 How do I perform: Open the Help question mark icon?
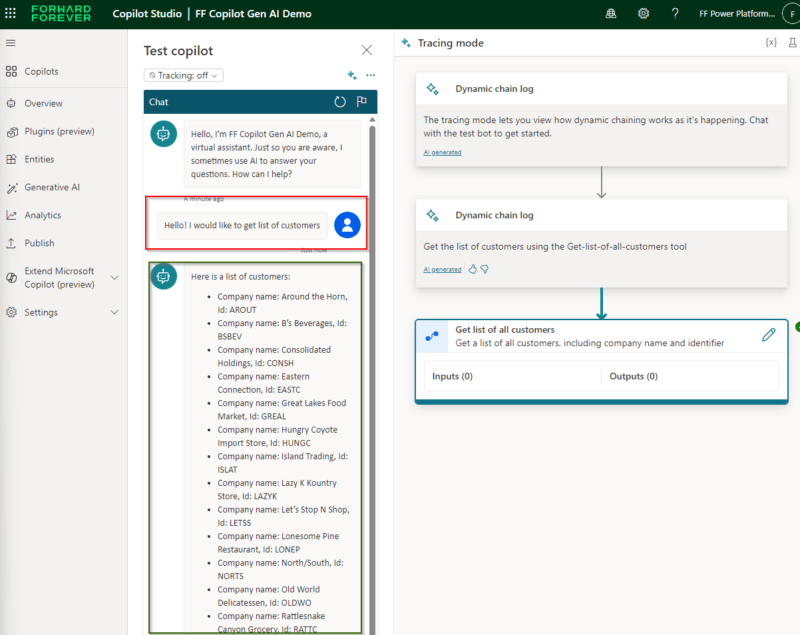(x=675, y=13)
